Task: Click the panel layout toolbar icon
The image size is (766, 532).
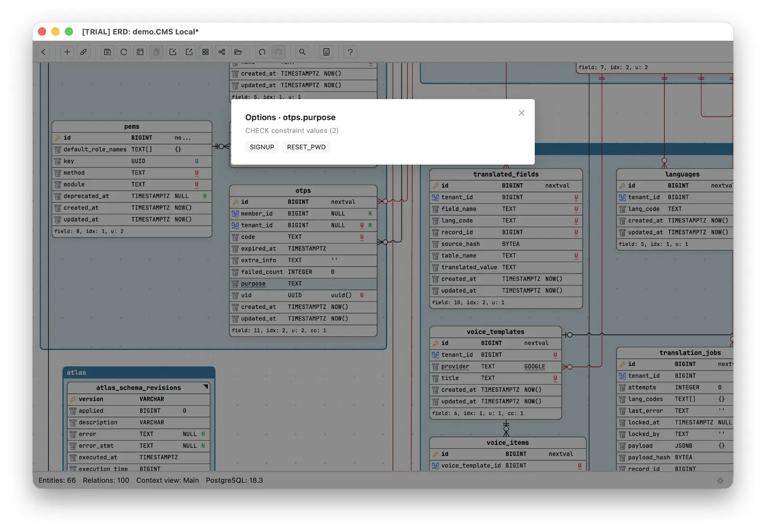Action: (140, 52)
